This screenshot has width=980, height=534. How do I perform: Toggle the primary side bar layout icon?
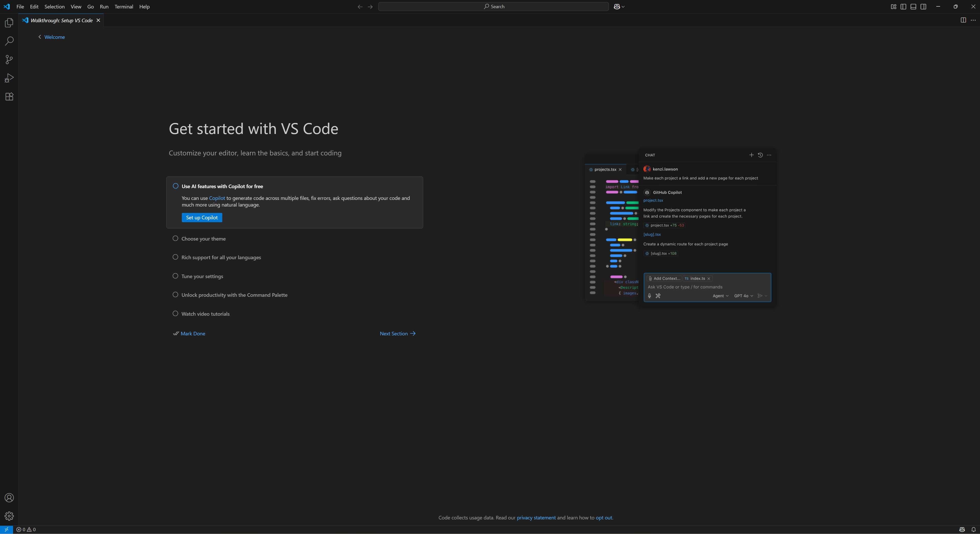903,6
